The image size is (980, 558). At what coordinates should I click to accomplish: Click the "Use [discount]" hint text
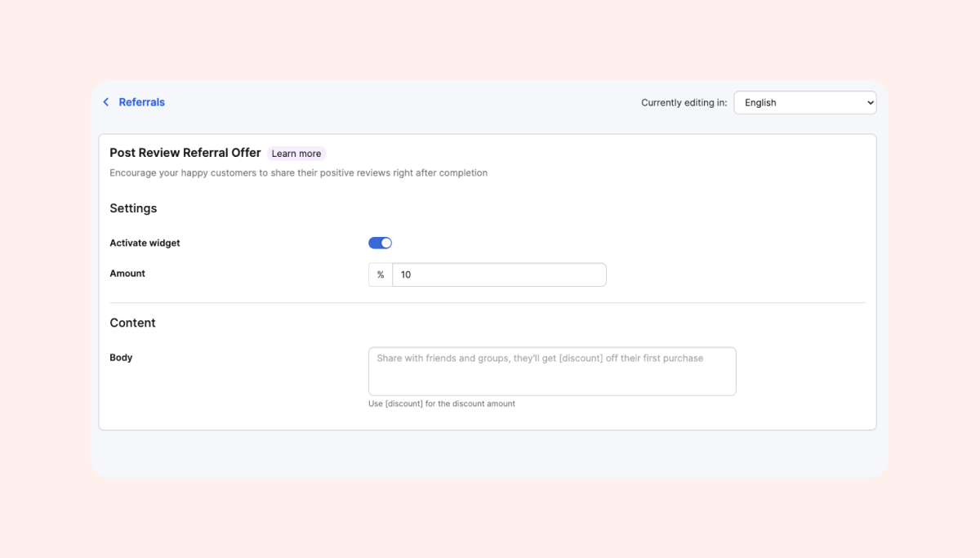tap(442, 404)
